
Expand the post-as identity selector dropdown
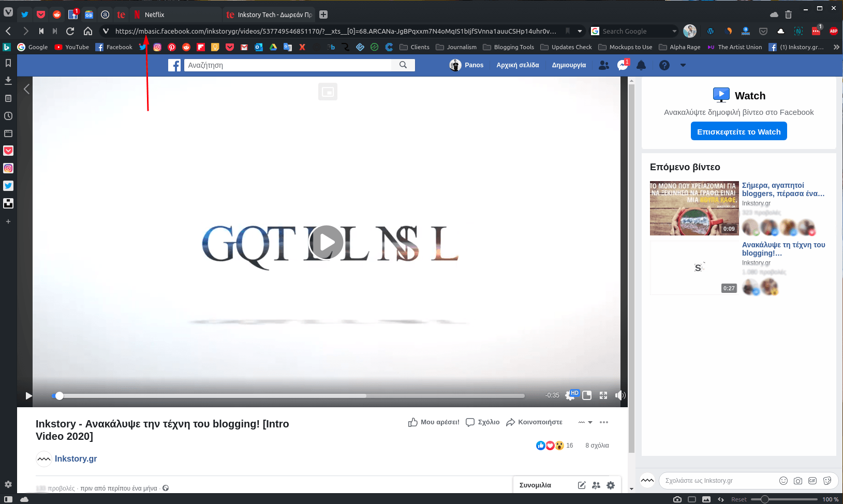[x=585, y=422]
